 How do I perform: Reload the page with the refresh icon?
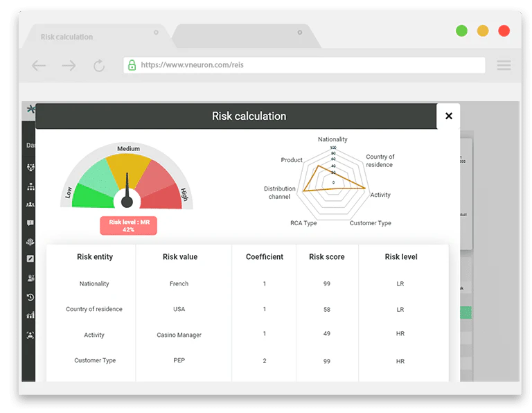pos(99,65)
